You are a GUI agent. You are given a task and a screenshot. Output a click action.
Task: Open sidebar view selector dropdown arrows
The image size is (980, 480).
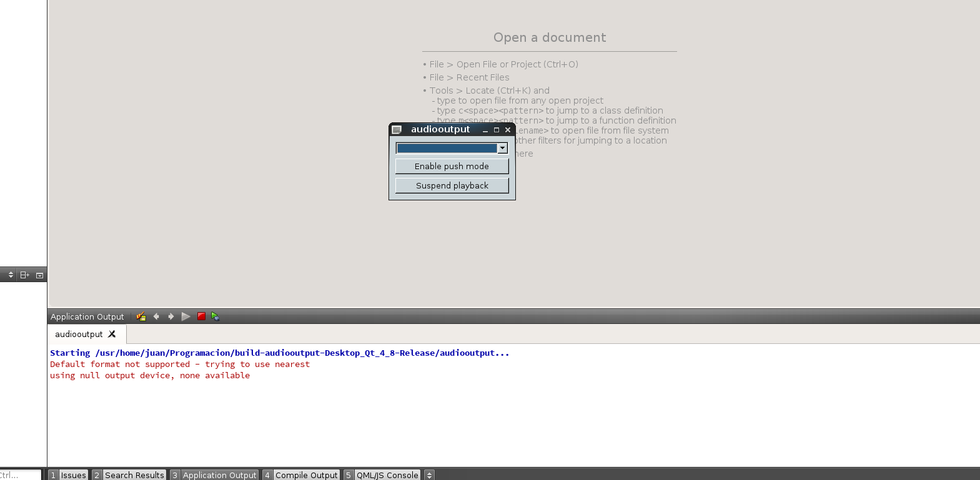pyautogui.click(x=11, y=275)
